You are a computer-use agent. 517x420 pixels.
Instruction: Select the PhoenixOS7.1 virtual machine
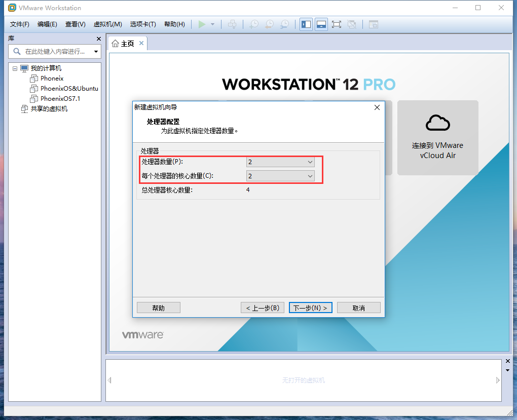(60, 99)
